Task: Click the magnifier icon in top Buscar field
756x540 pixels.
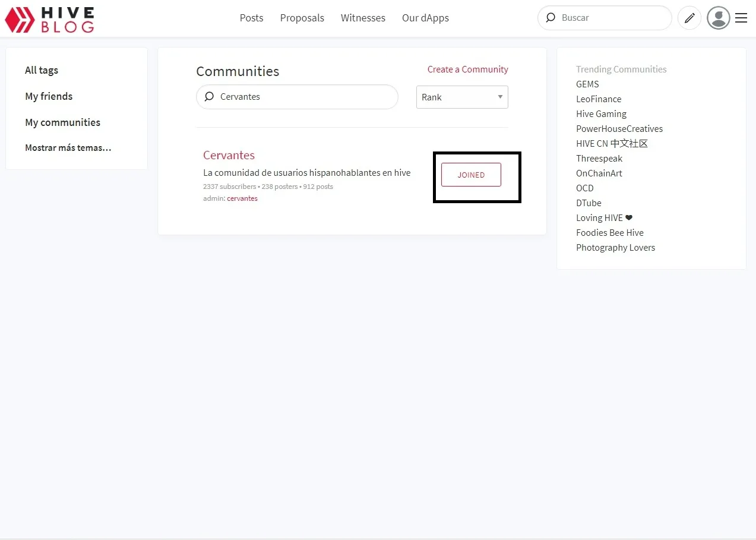Action: [551, 18]
